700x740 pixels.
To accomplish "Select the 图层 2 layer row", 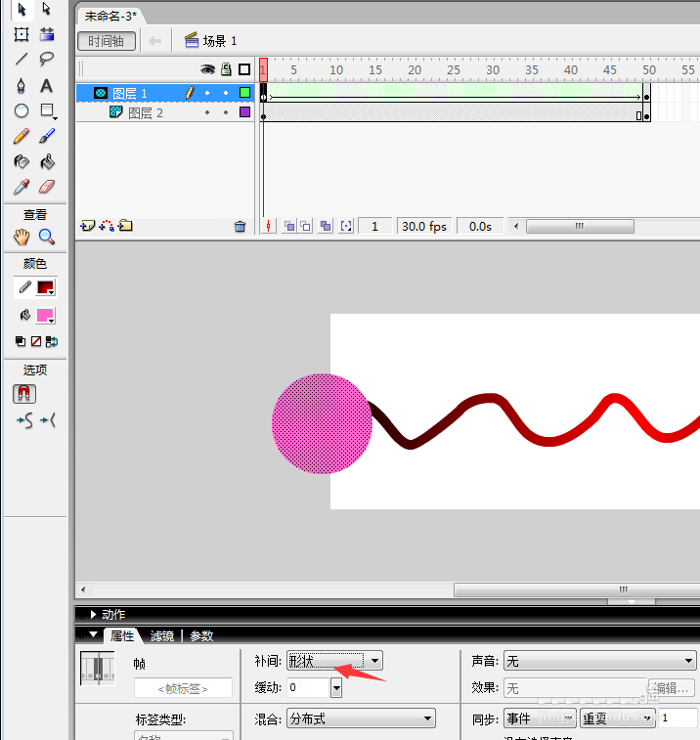I will (165, 112).
